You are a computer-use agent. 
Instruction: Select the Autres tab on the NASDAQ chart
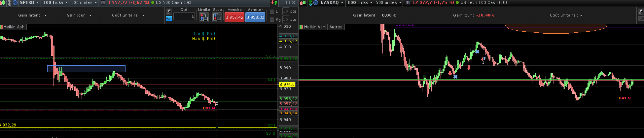[336, 27]
